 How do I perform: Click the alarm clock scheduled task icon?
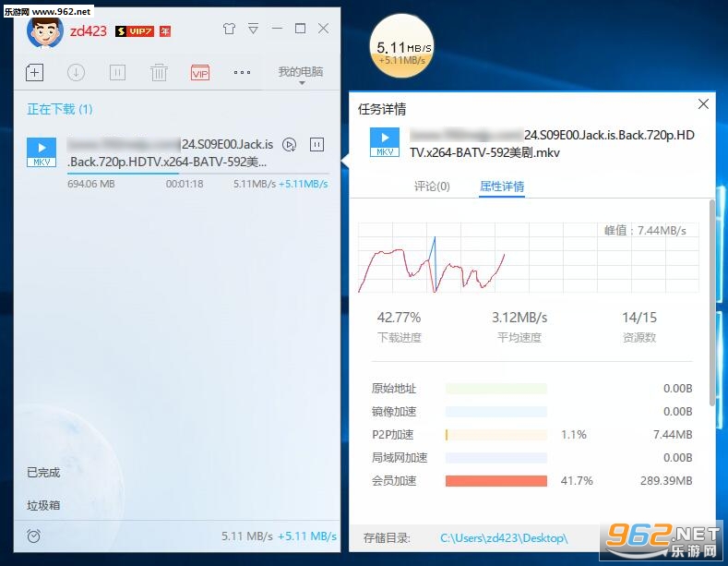[x=33, y=536]
